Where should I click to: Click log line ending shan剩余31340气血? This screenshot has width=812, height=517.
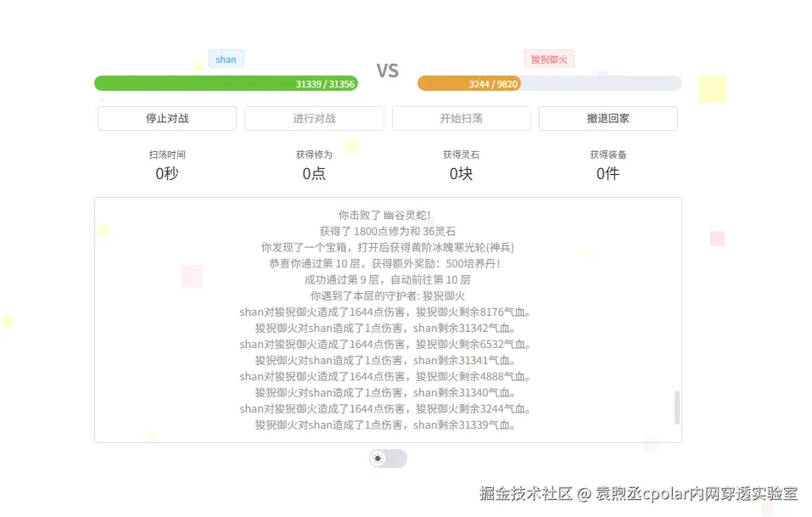click(x=384, y=393)
